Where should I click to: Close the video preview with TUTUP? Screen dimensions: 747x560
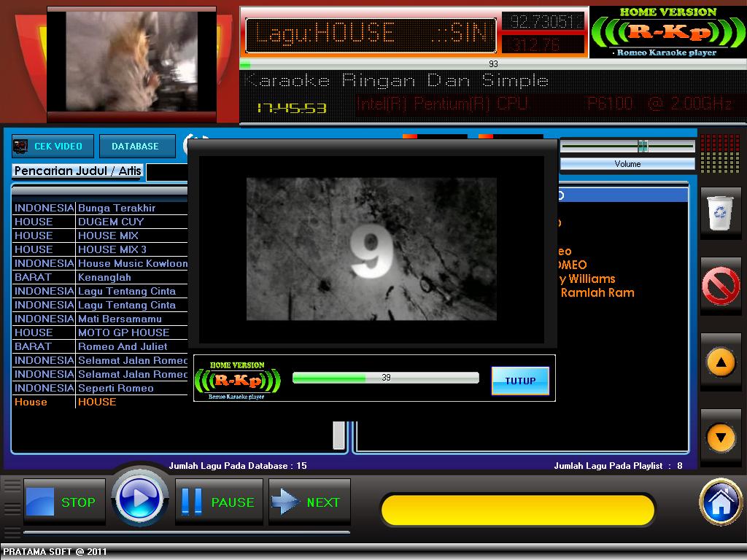[519, 381]
